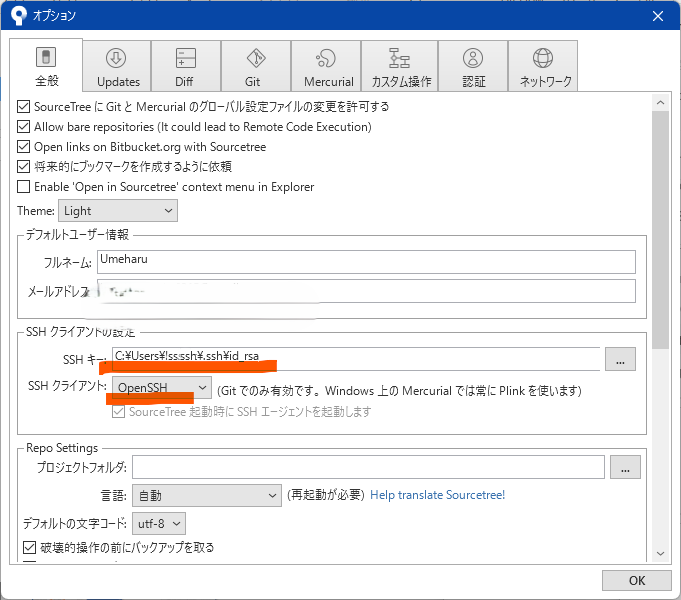Switch to the Diff tab

coord(186,66)
